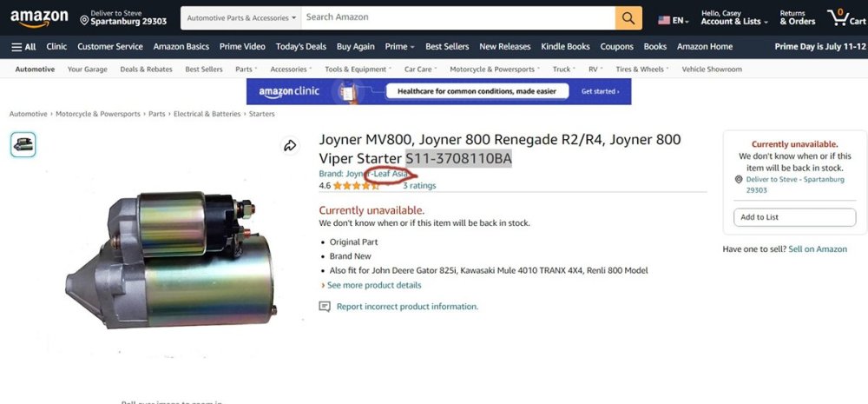Open the 'All' hamburger menu

click(x=23, y=47)
